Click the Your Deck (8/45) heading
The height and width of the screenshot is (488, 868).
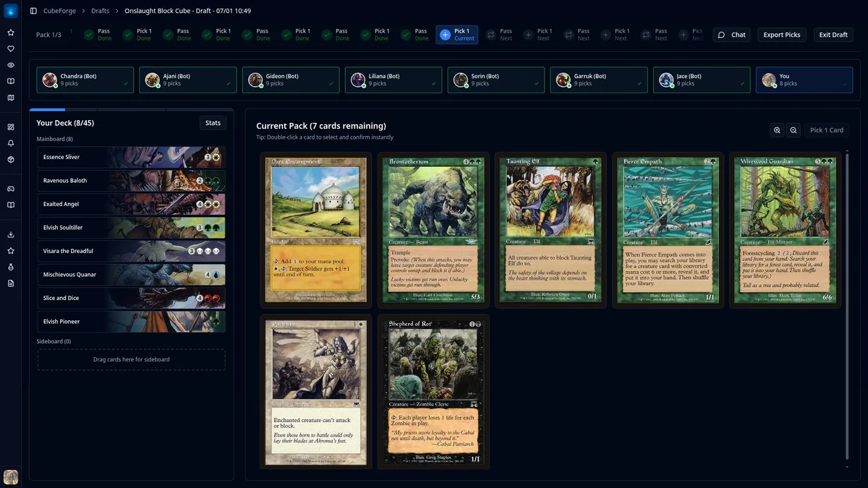point(65,123)
